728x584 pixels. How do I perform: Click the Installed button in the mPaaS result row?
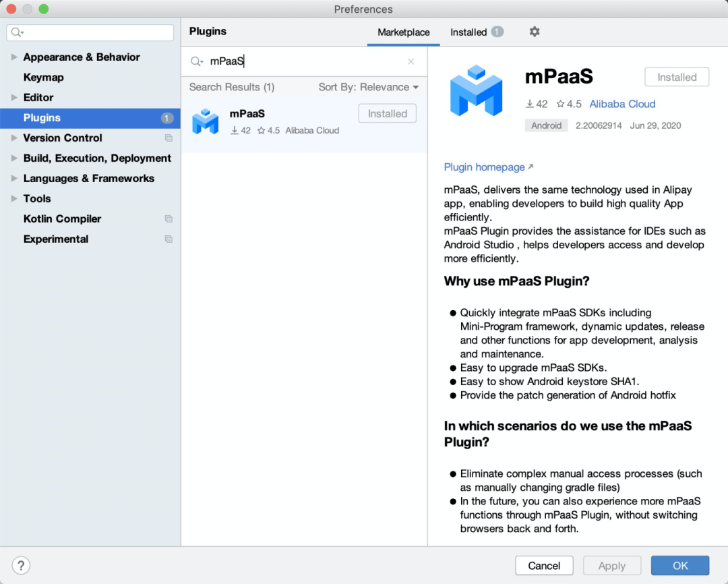(x=387, y=113)
